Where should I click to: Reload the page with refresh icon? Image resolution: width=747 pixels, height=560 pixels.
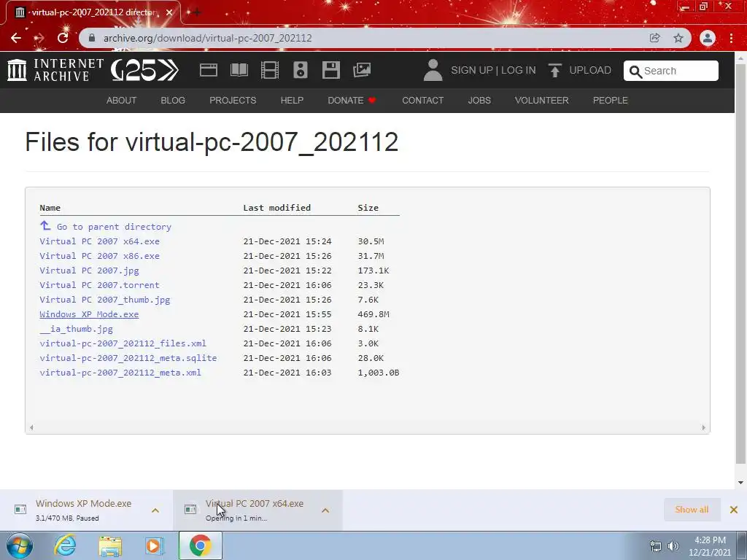point(63,38)
